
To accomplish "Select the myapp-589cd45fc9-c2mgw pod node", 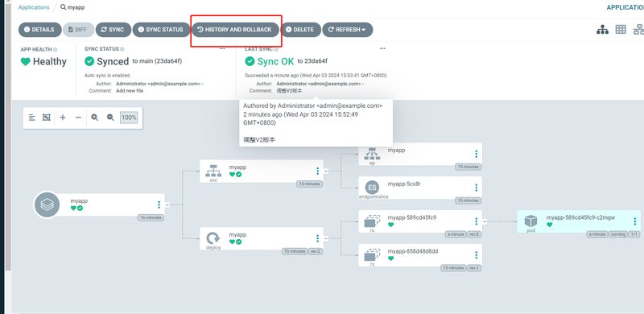I will pyautogui.click(x=579, y=221).
